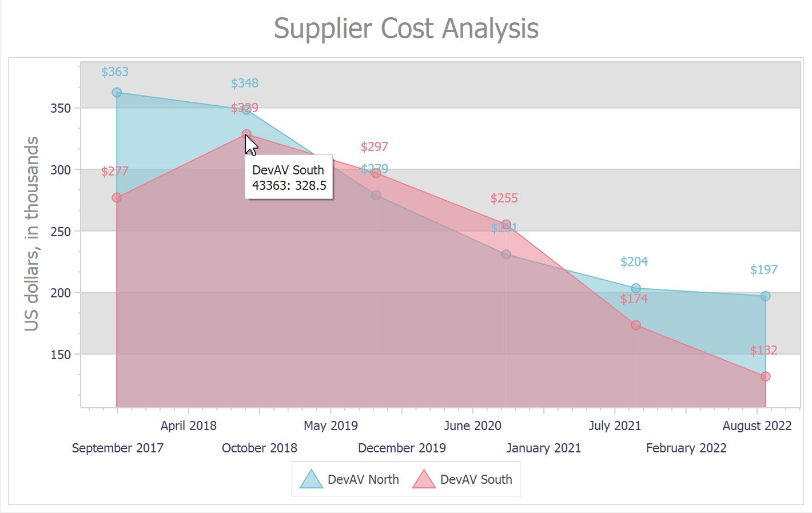
Task: Click the DevAV North legend triangle marker
Action: 312,480
